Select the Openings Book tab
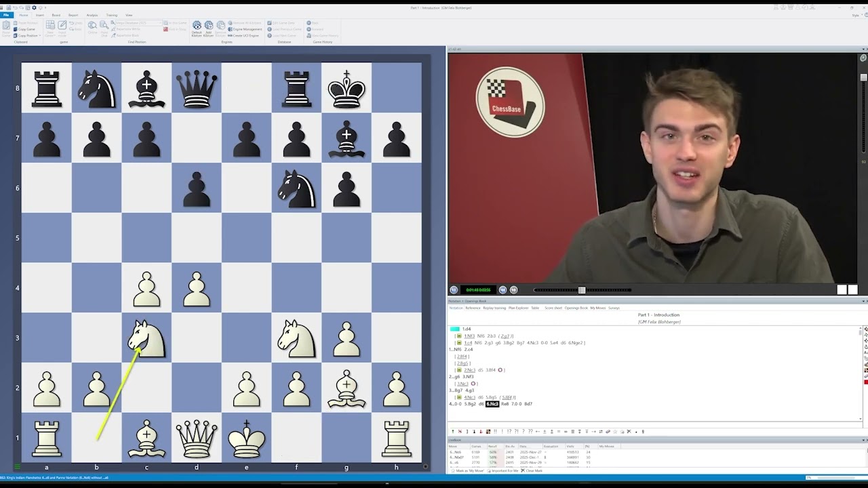 [x=576, y=308]
